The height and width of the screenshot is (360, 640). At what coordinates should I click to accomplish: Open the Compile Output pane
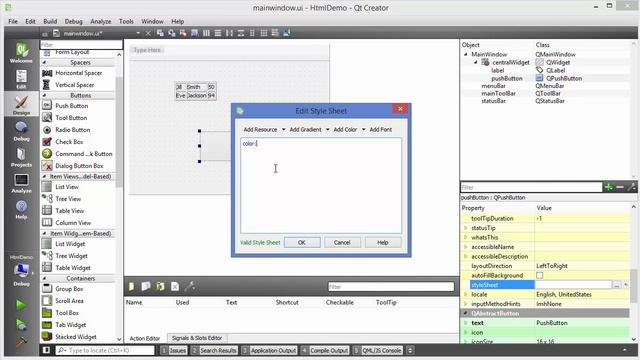click(325, 351)
